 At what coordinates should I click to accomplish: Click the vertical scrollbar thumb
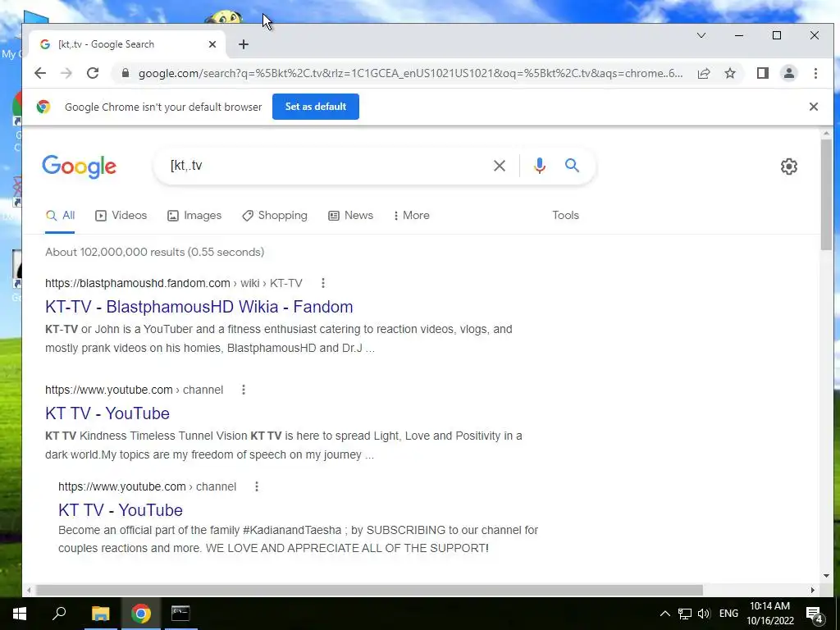[x=826, y=194]
